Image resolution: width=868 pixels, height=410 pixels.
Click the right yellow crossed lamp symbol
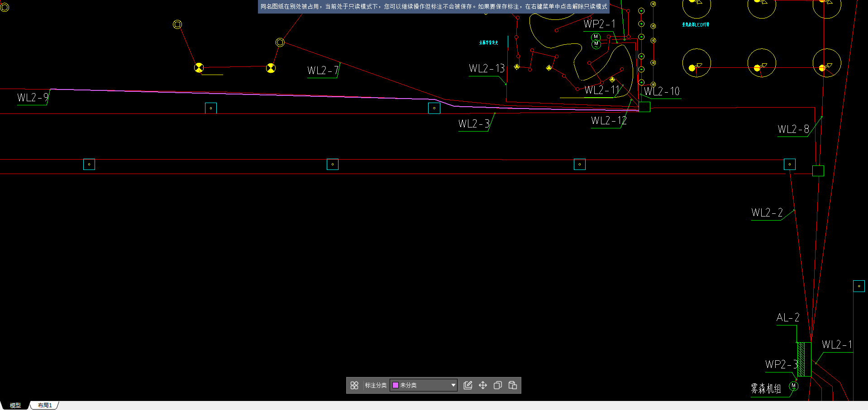271,68
